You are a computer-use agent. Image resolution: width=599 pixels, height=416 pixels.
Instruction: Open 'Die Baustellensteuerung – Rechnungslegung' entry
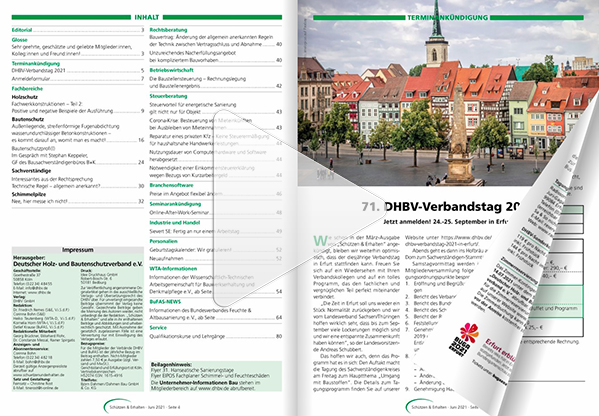coord(215,83)
